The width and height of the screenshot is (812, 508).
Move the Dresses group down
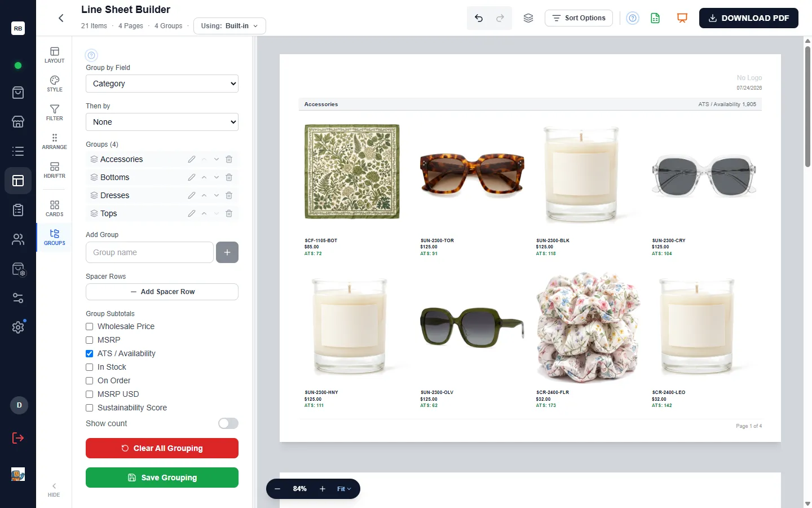(217, 195)
